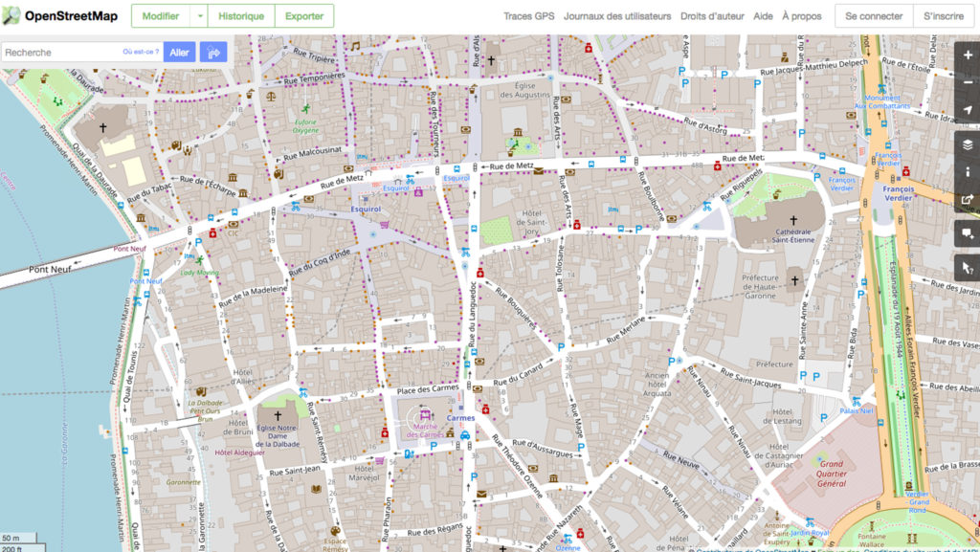
Task: Open directions with the arrow icon
Action: pyautogui.click(x=213, y=53)
